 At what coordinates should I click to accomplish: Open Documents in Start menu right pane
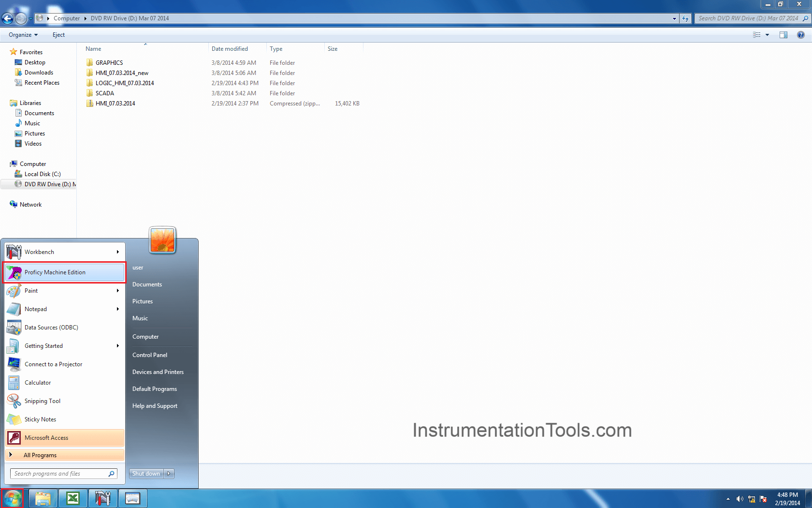147,284
